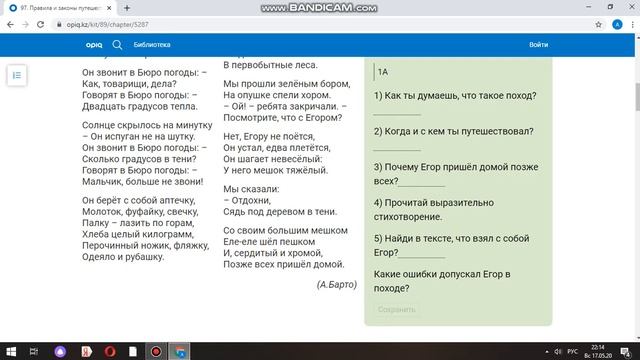Open the Chrome profile avatar
Viewport: 640px width, 360px height.
[x=617, y=24]
